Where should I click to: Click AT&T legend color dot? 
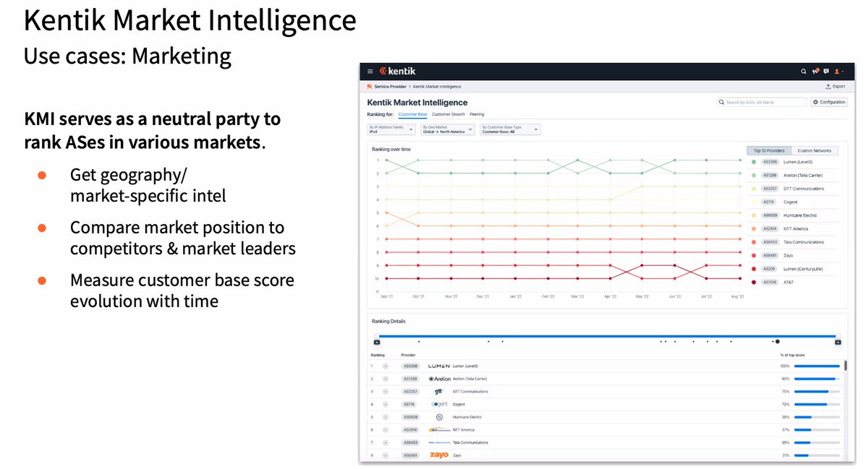click(754, 282)
